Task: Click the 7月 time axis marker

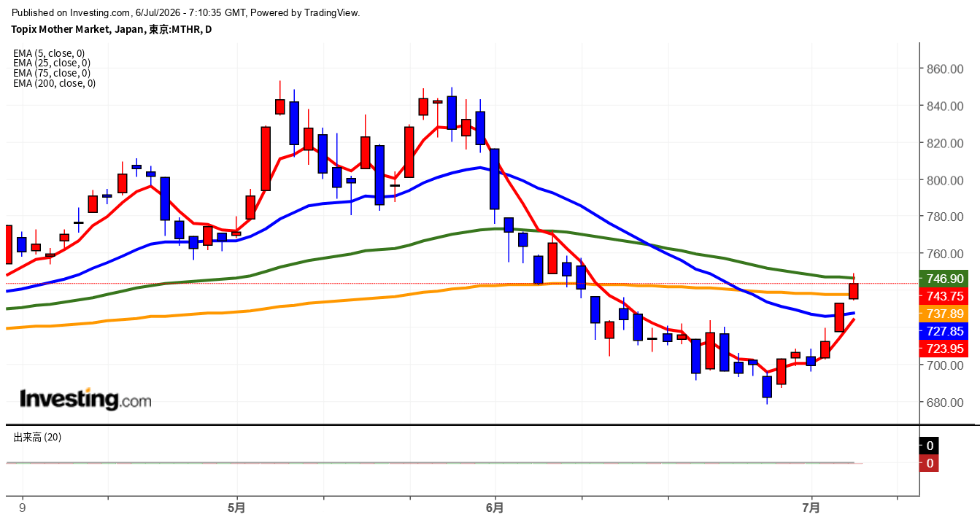Action: [x=811, y=507]
